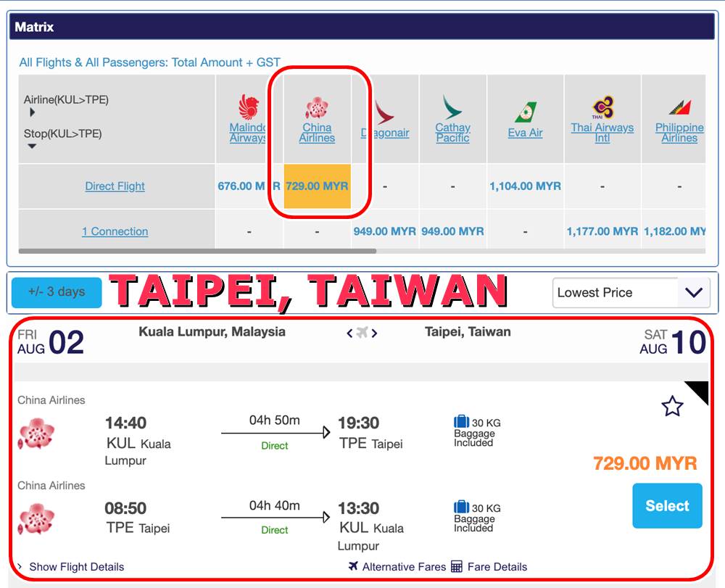Open the Lowest Price sort dropdown

(x=631, y=293)
